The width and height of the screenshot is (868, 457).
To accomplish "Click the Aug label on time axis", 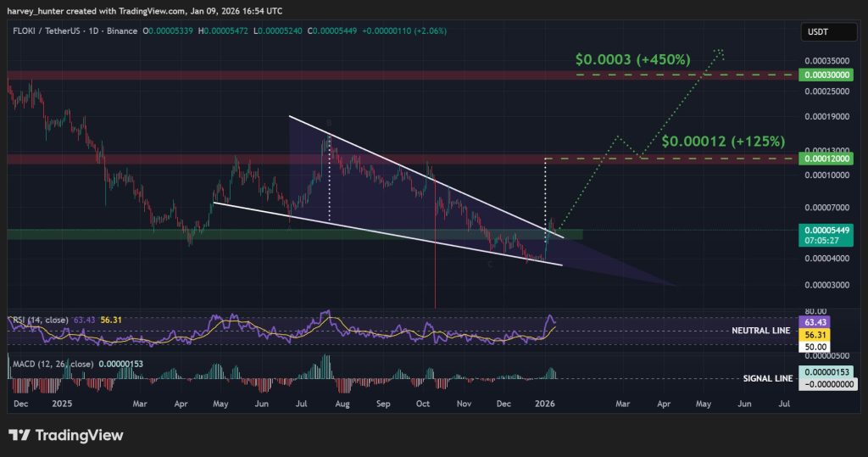I will click(342, 404).
